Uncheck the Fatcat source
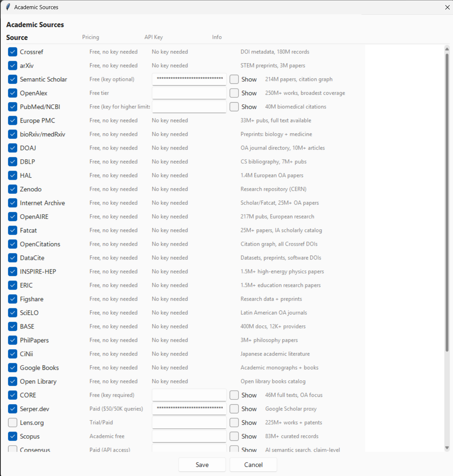The width and height of the screenshot is (453, 476). pos(12,230)
